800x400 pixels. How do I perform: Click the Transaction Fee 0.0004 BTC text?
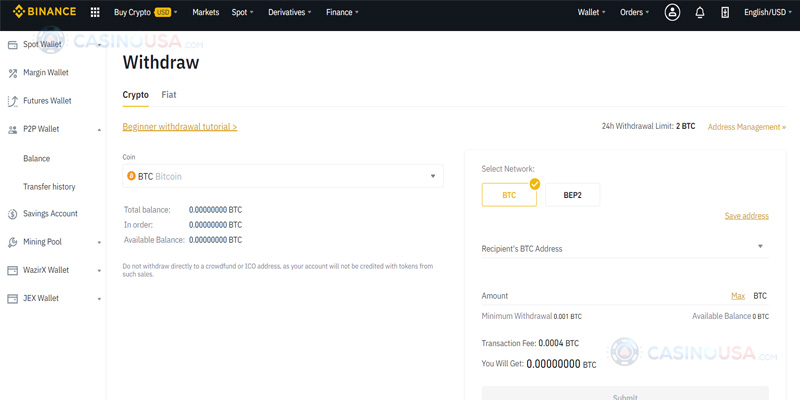coord(531,343)
